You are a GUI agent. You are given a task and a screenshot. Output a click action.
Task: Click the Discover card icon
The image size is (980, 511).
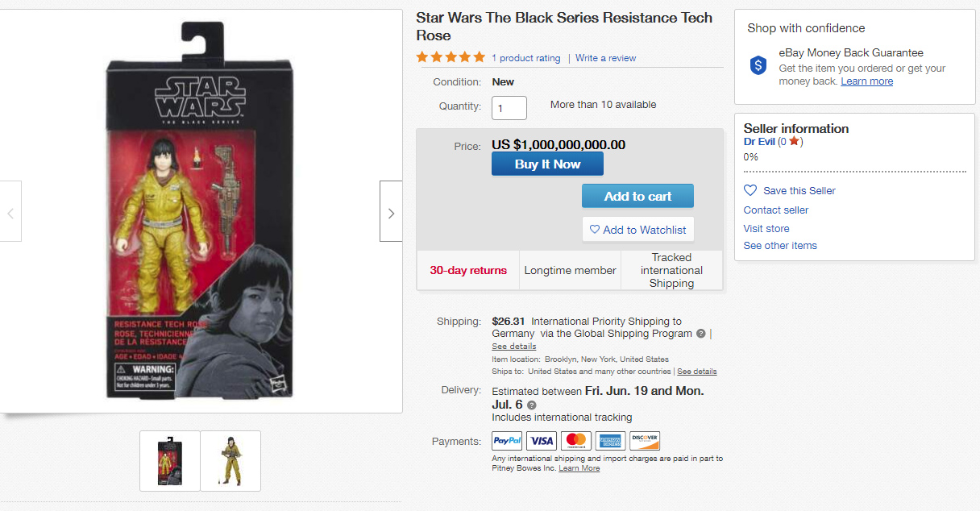(x=645, y=441)
